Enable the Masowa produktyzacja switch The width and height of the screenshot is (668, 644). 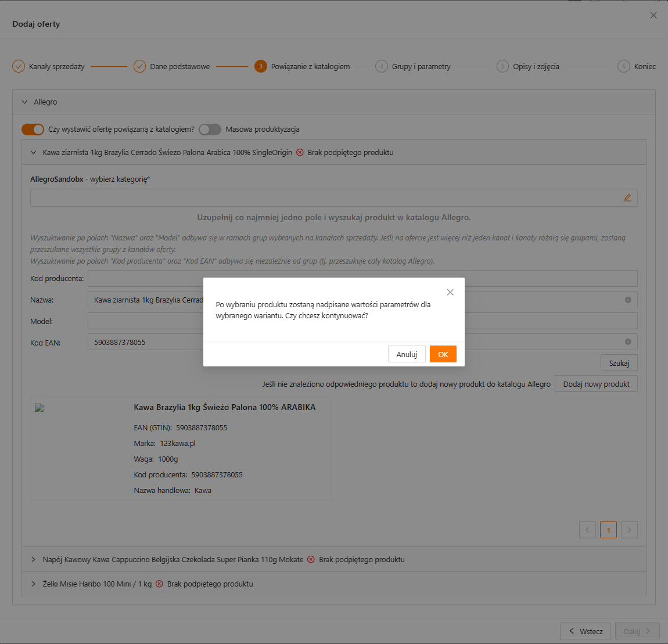[210, 129]
